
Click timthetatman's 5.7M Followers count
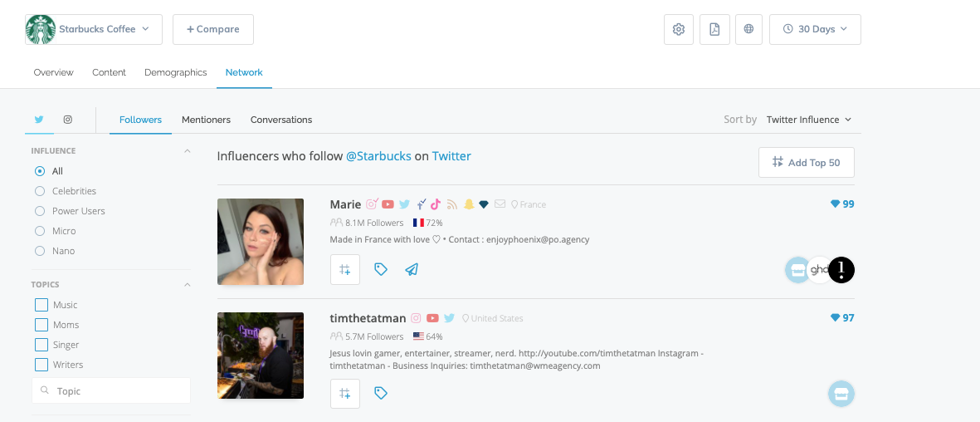(367, 336)
